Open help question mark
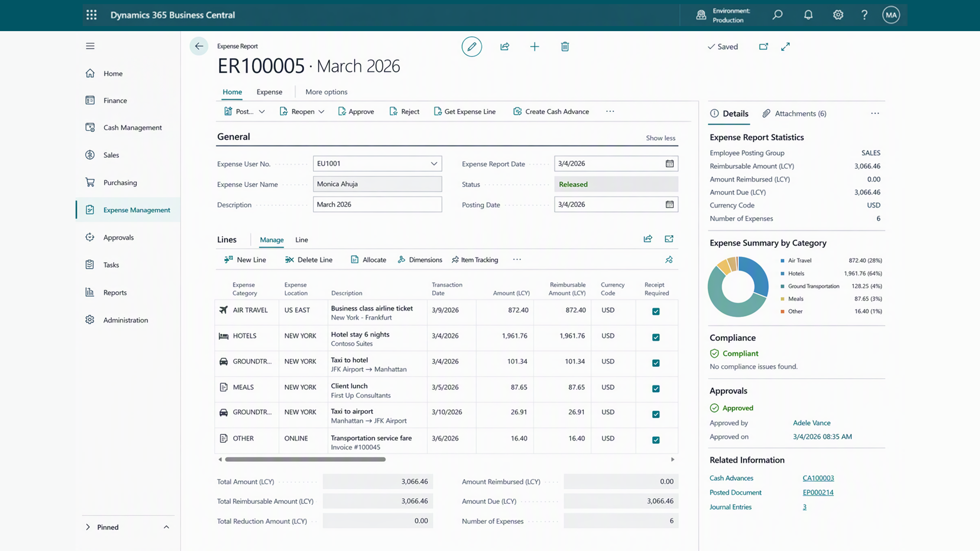 point(864,15)
